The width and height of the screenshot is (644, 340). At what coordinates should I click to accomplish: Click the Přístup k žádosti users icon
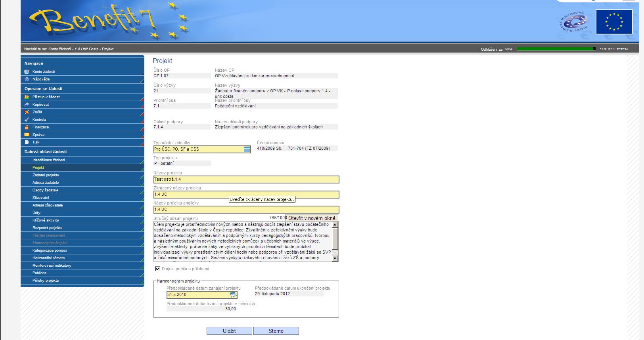pos(27,97)
